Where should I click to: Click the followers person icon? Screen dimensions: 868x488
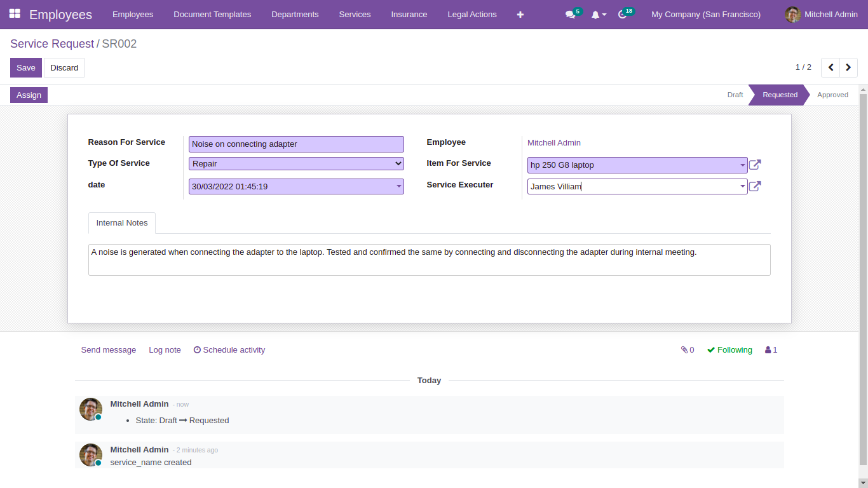click(x=767, y=349)
